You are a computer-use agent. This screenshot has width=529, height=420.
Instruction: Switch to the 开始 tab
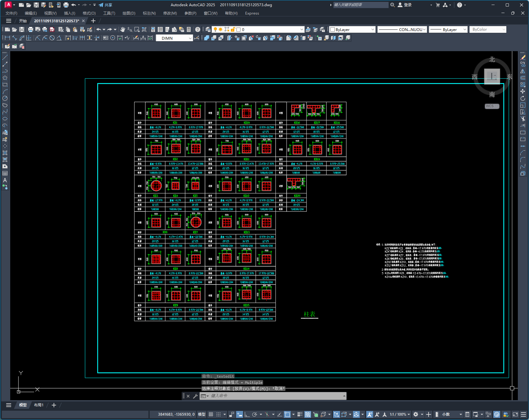tap(23, 21)
